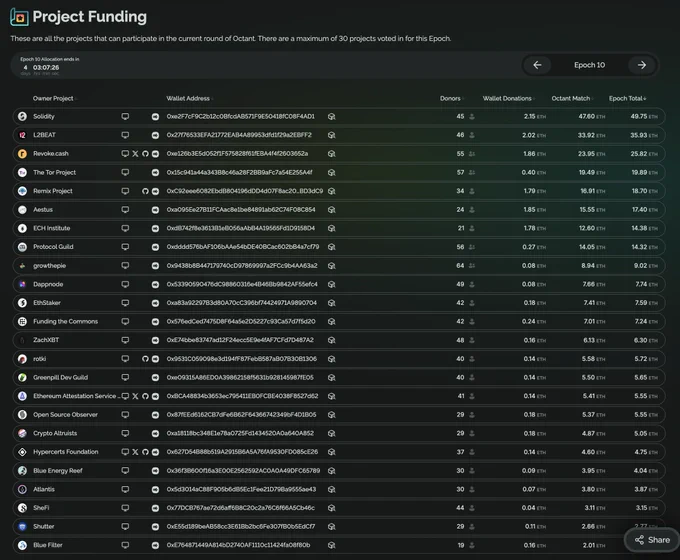This screenshot has width=680, height=560.
Task: Click the Solidity project logo
Action: pos(22,116)
